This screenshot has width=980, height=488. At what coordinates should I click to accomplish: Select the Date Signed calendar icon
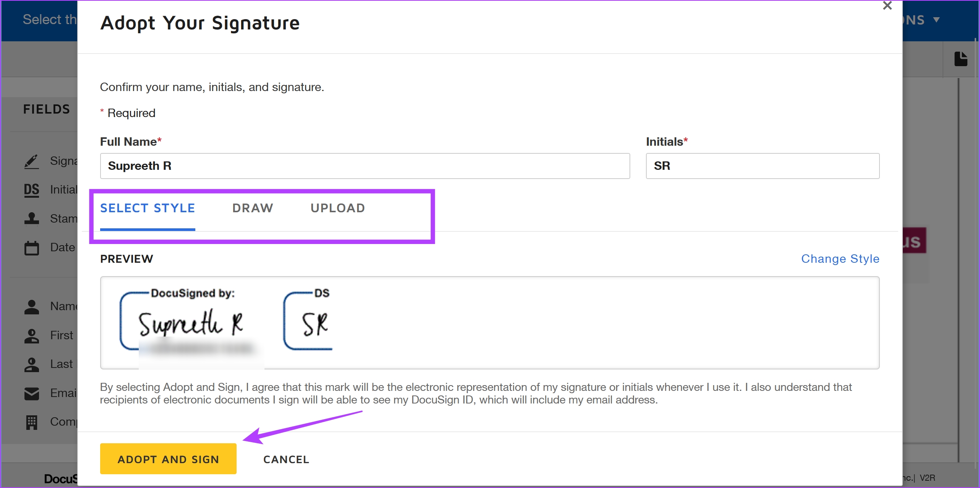pyautogui.click(x=32, y=248)
